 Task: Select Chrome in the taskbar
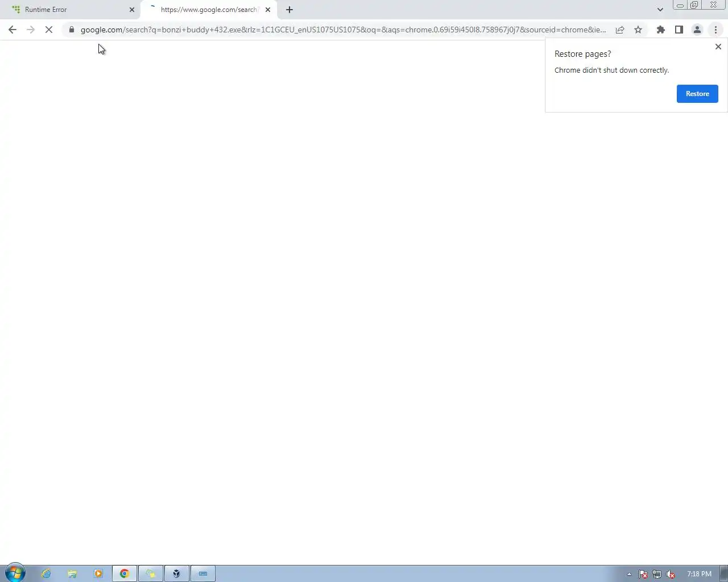click(125, 573)
